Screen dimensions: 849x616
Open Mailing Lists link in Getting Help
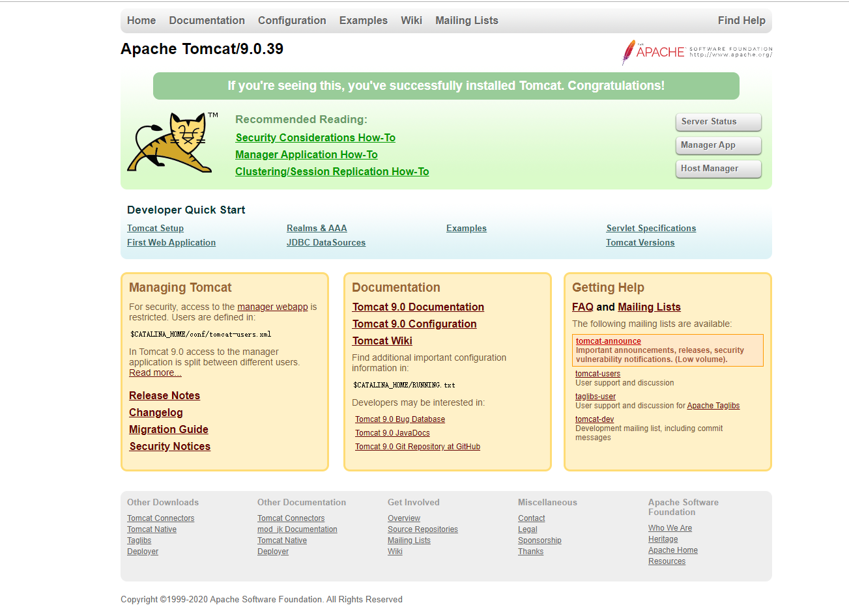point(649,307)
